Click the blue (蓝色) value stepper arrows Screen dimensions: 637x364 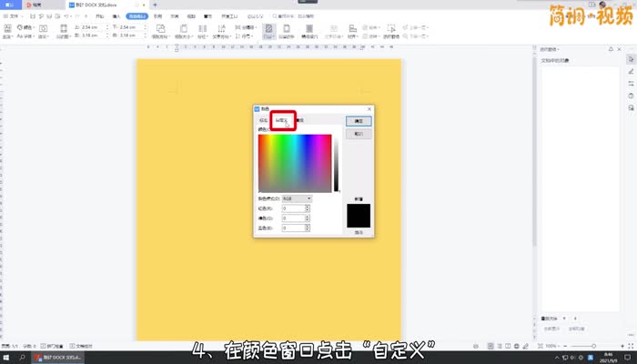coord(308,228)
